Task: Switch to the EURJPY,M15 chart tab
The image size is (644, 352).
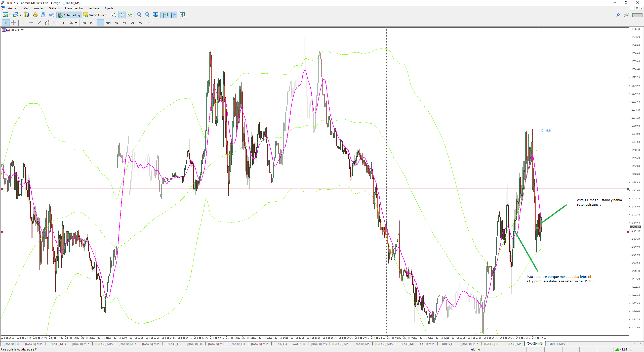Action: click(556, 344)
